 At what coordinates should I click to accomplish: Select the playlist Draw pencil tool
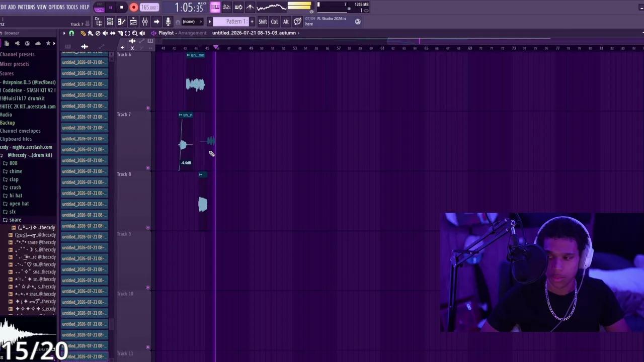pos(83,33)
